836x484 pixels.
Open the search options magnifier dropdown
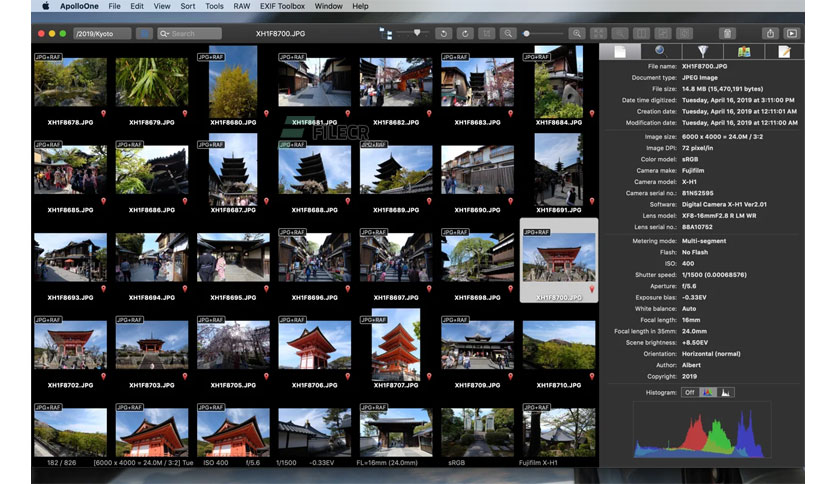tap(164, 34)
